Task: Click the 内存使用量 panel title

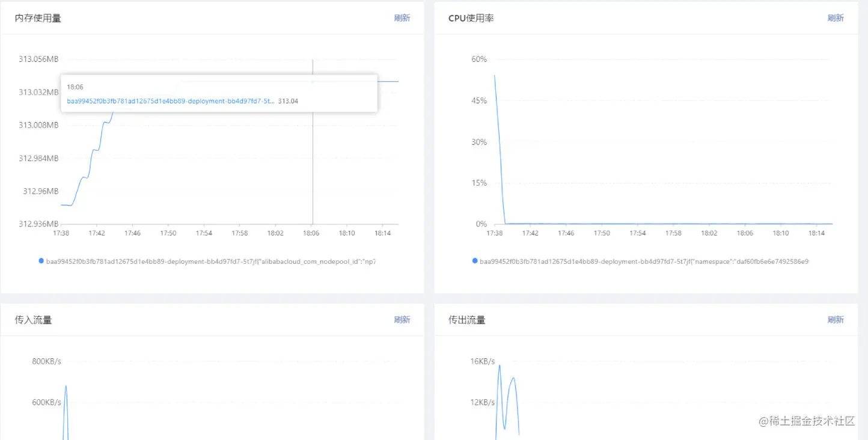Action: 38,18
